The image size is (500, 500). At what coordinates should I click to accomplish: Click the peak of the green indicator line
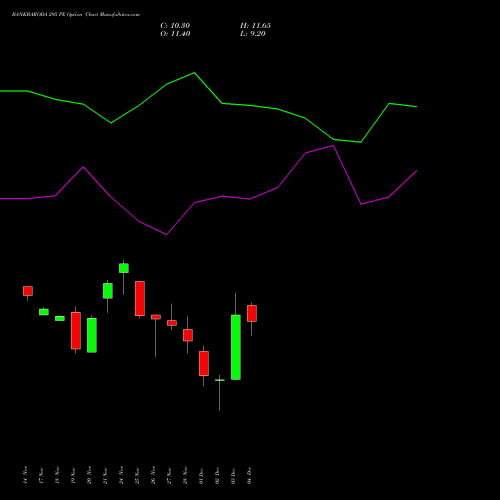194,73
